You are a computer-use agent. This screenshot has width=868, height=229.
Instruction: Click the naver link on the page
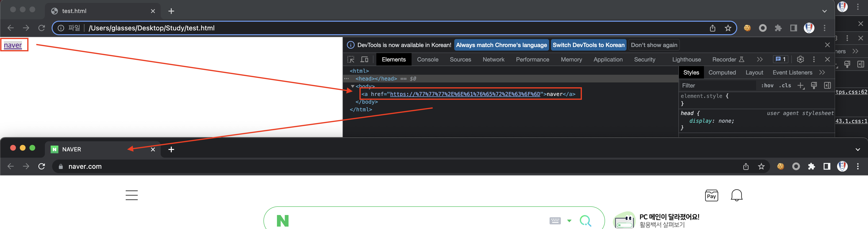pos(13,45)
